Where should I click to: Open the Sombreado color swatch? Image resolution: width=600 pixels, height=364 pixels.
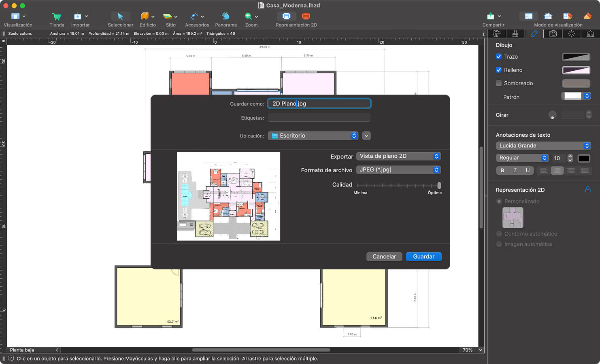576,83
